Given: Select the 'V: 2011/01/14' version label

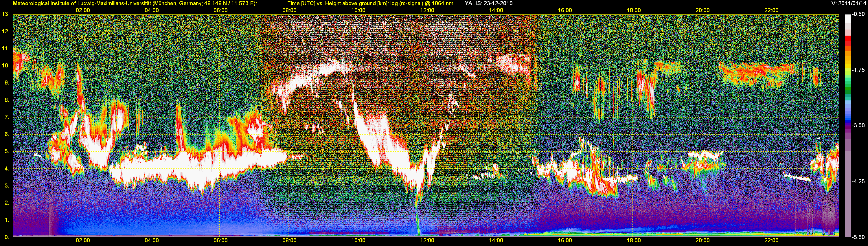Looking at the screenshot, I should (x=848, y=3).
